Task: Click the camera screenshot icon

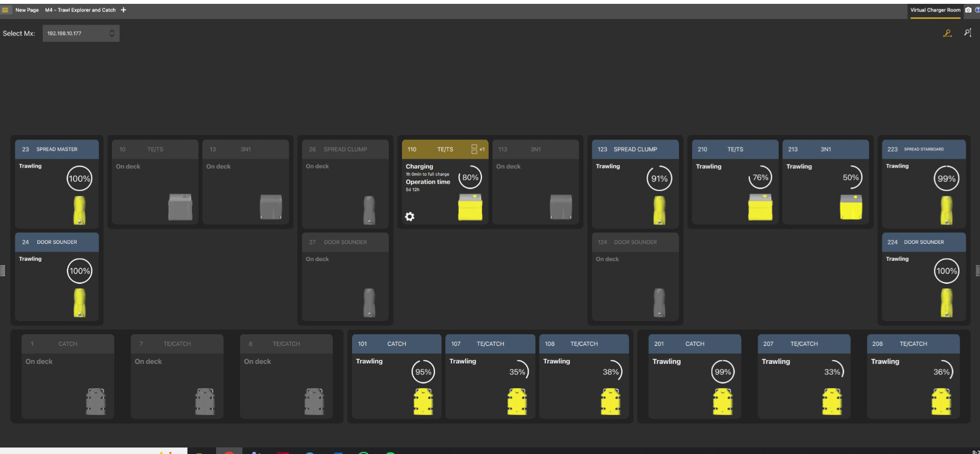Action: pyautogui.click(x=968, y=10)
